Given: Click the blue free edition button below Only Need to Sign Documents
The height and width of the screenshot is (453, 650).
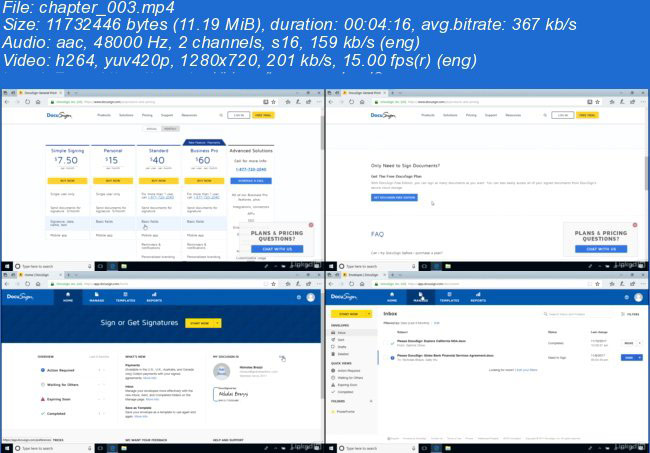Looking at the screenshot, I should [x=394, y=198].
